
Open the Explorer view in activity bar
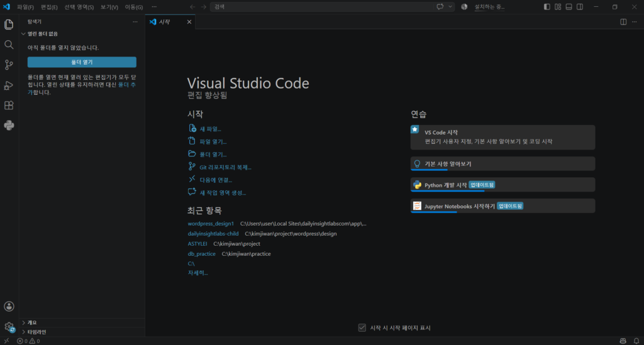click(9, 25)
